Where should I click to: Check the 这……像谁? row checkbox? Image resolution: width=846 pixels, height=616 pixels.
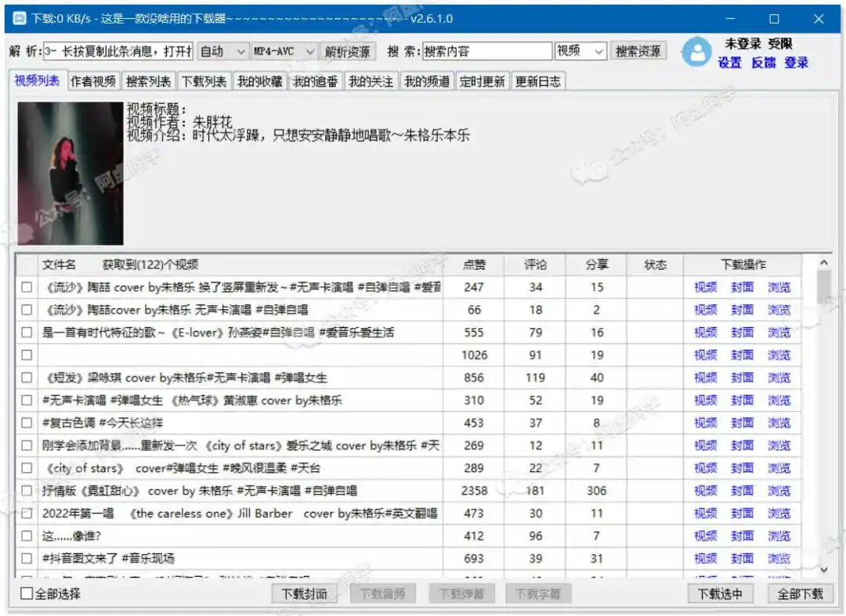(27, 536)
